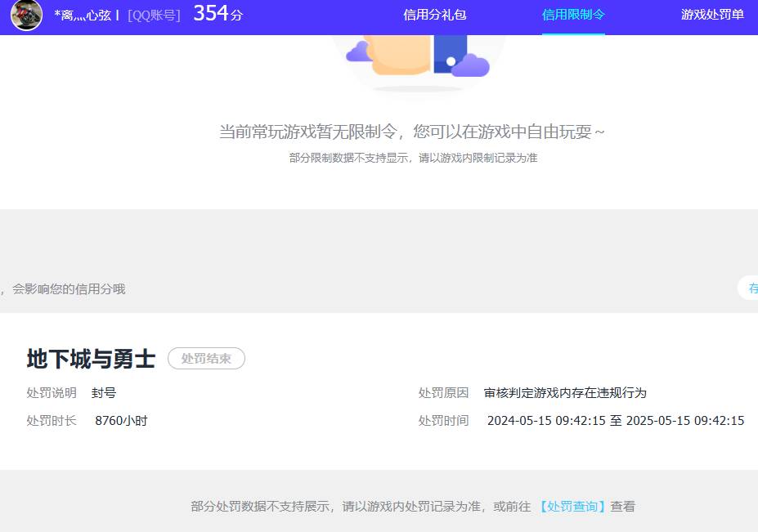Image resolution: width=758 pixels, height=532 pixels.
Task: Open the 游戏处罚单 tab
Action: pos(711,15)
